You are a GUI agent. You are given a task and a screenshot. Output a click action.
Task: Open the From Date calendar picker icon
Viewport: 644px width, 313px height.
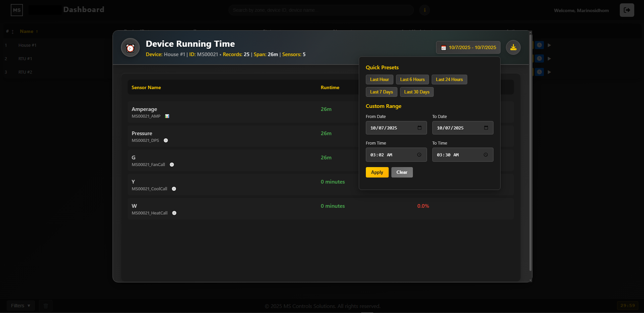coord(419,128)
